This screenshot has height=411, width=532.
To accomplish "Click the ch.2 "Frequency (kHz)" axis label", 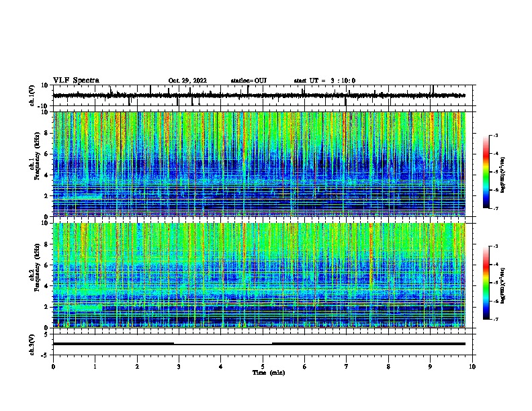I will 37,267.
